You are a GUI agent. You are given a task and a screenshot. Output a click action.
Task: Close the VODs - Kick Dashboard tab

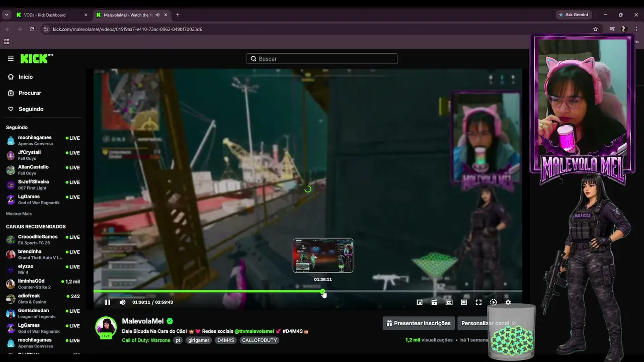tap(86, 15)
